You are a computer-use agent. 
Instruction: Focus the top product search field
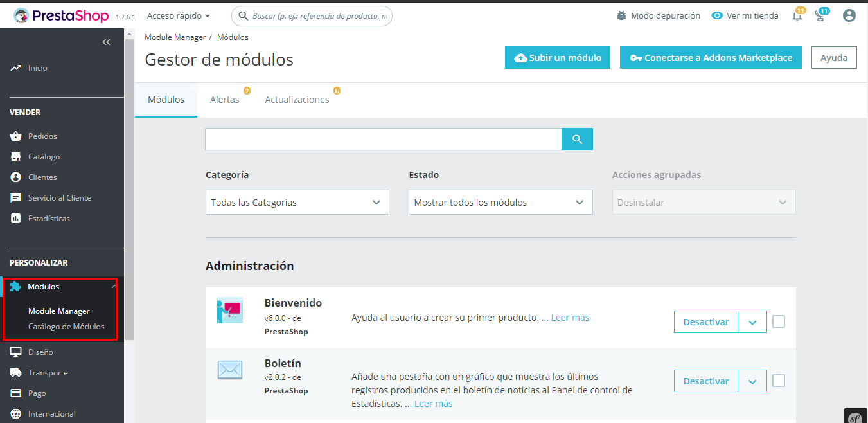tap(312, 16)
